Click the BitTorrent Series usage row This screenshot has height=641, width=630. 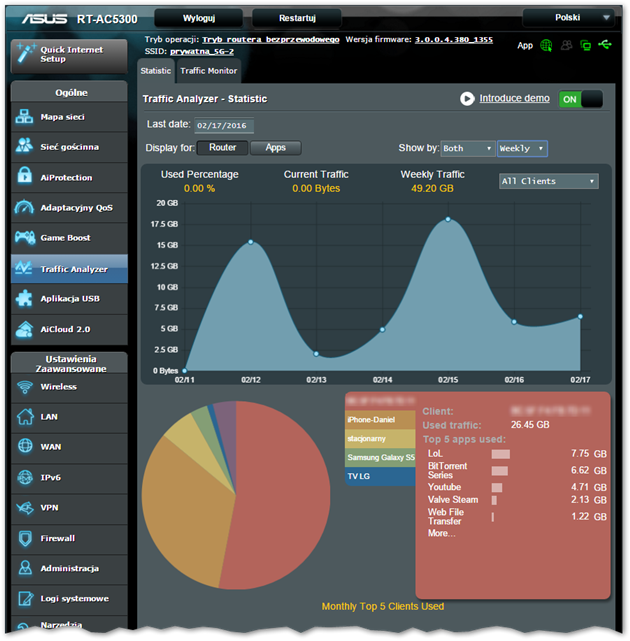point(517,471)
